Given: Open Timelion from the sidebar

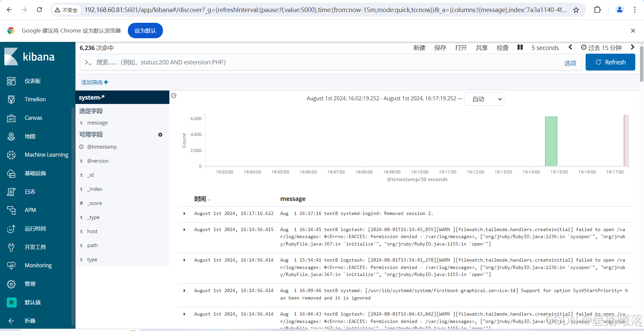Looking at the screenshot, I should 35,99.
